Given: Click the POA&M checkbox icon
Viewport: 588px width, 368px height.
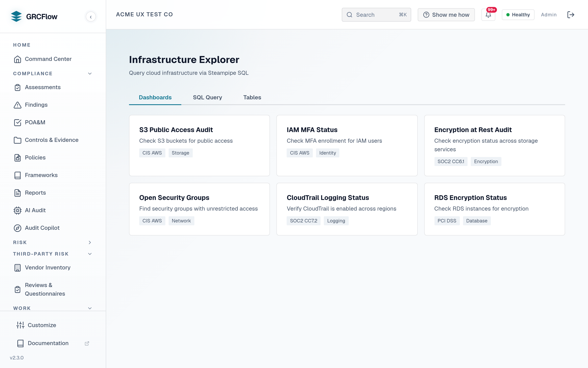Looking at the screenshot, I should click(x=18, y=122).
